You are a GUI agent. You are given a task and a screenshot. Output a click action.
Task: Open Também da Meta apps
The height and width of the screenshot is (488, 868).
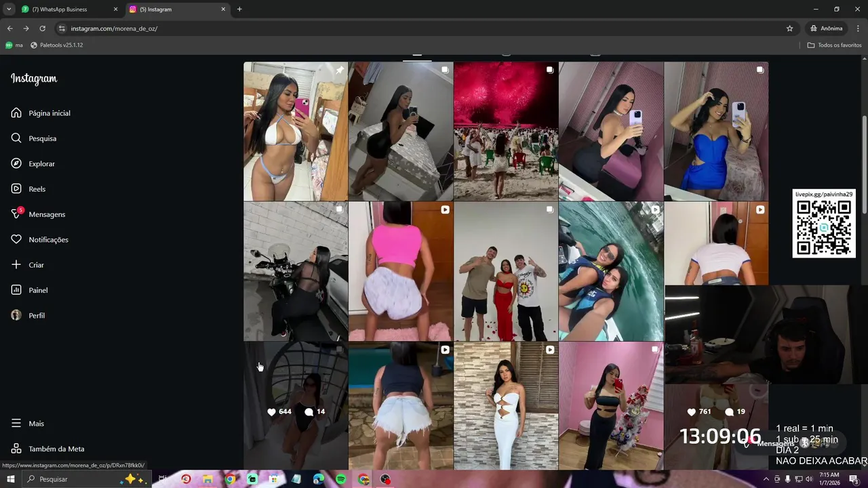47,449
